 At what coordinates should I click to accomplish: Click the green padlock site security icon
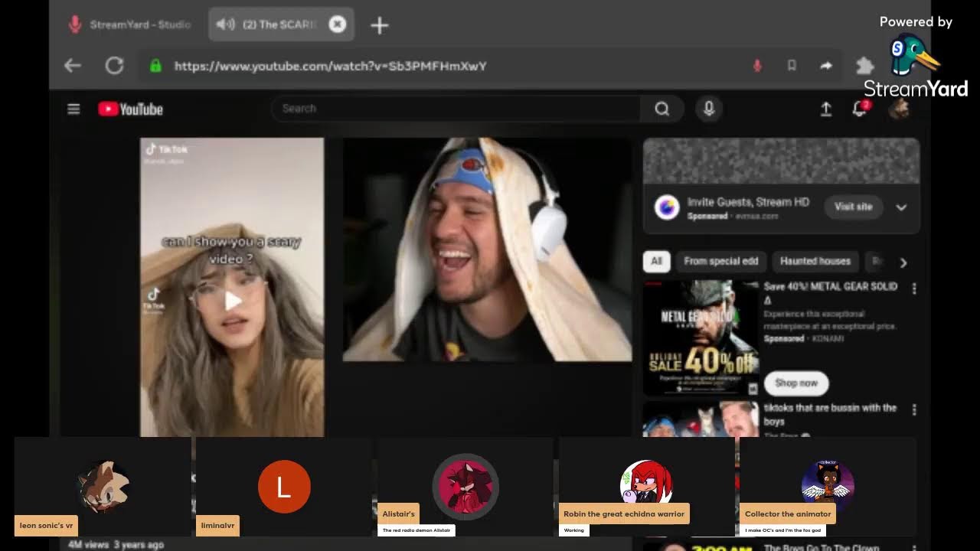click(155, 66)
